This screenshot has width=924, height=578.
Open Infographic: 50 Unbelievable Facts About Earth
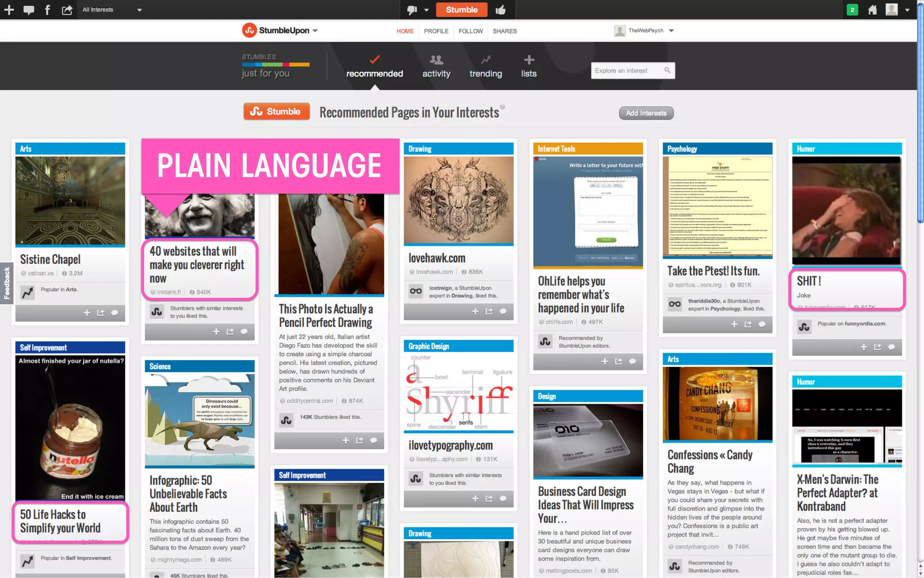click(188, 494)
